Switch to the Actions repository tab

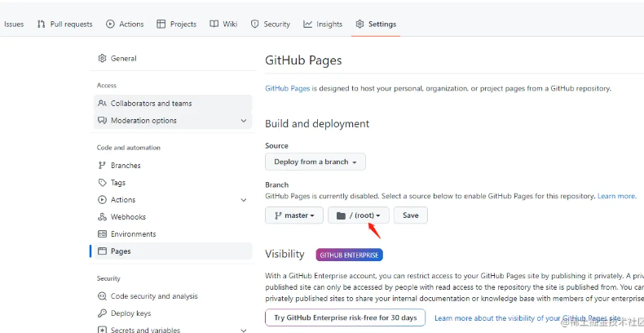[x=125, y=24]
